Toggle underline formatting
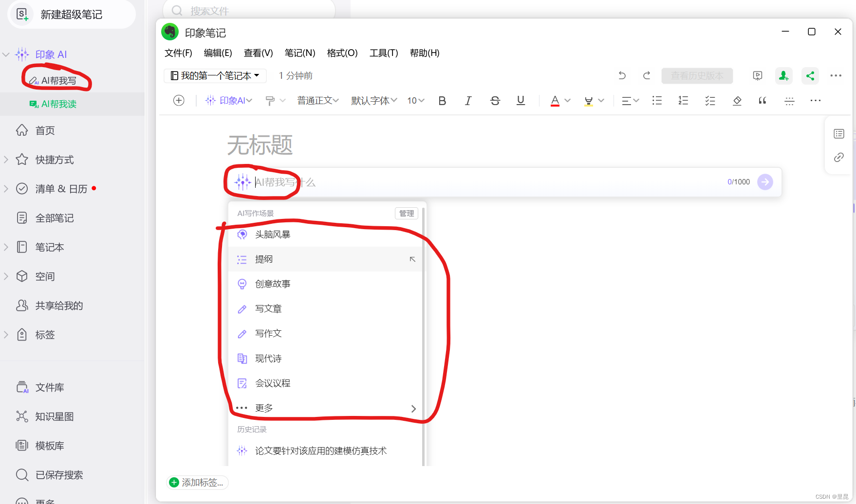 (521, 101)
